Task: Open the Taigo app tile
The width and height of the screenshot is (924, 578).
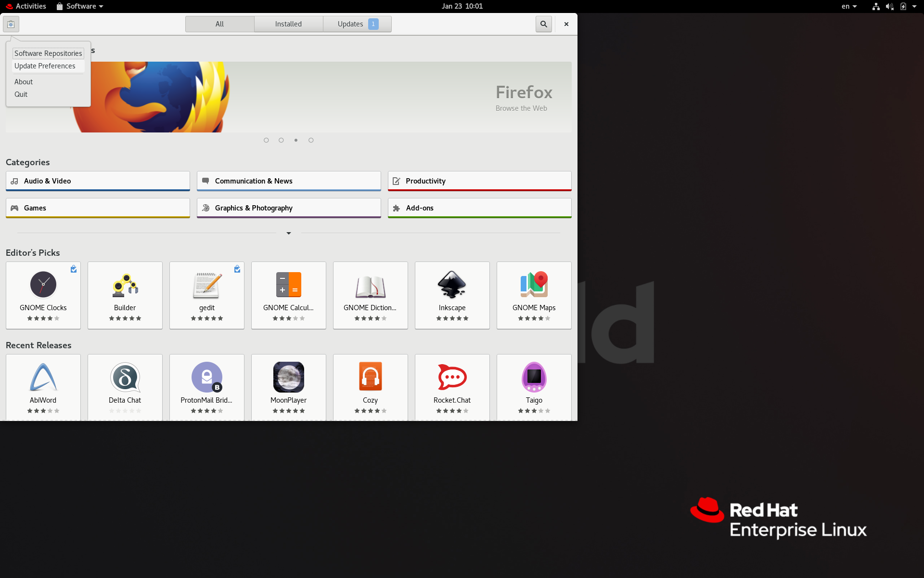Action: (534, 387)
